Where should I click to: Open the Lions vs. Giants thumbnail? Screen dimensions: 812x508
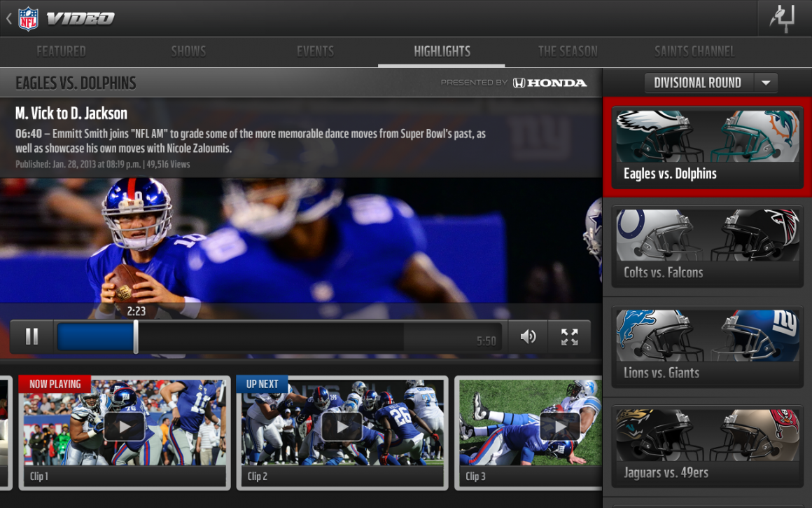[x=707, y=346]
